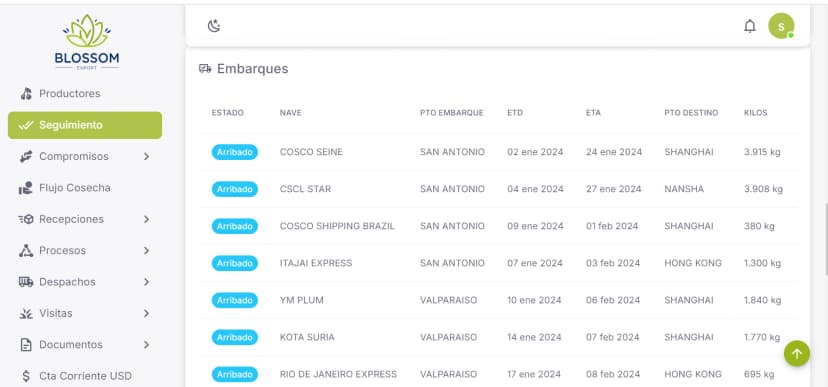The height and width of the screenshot is (387, 828).
Task: Click Flujo Cosecha icon in sidebar
Action: click(26, 188)
